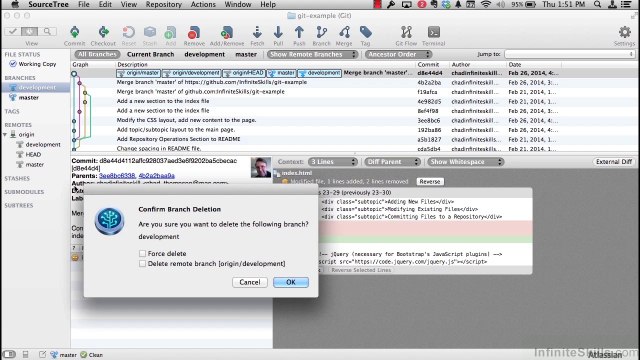Click the Reverse button for index.html
Image resolution: width=640 pixels, height=360 pixels.
click(430, 182)
